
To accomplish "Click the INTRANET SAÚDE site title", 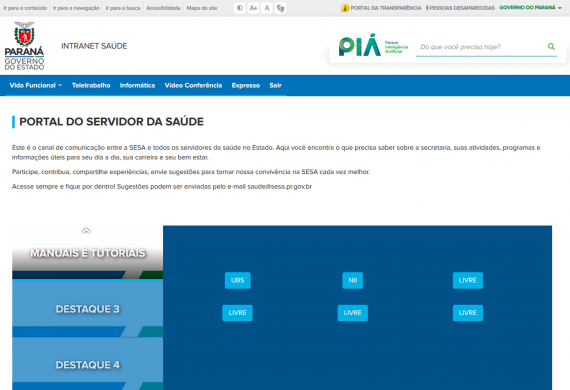I will (x=94, y=46).
